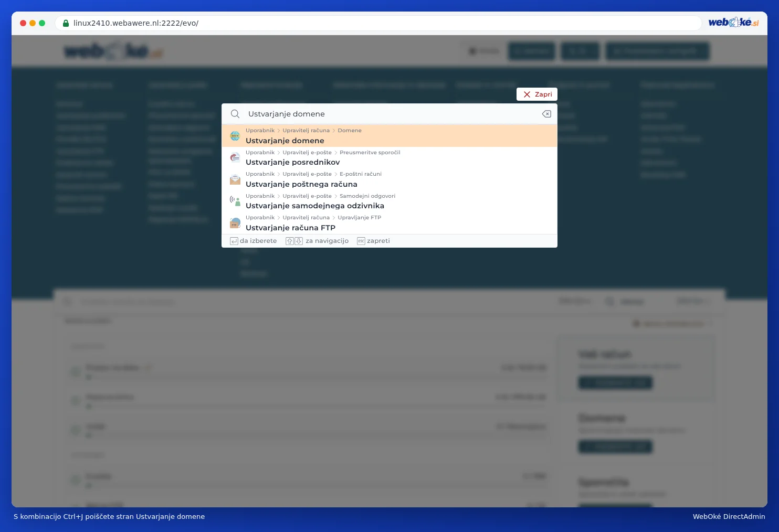The image size is (779, 532).
Task: Click the weboke.si logo at top right
Action: click(x=733, y=22)
